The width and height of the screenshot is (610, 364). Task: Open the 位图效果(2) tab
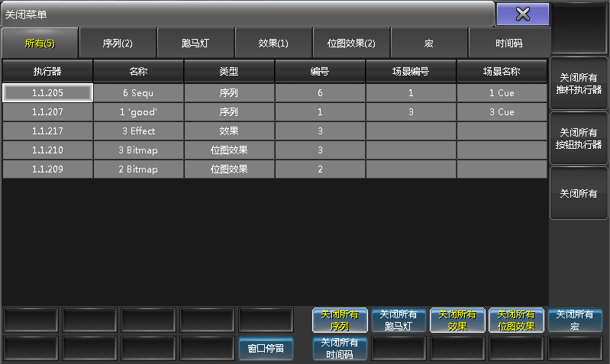point(351,43)
